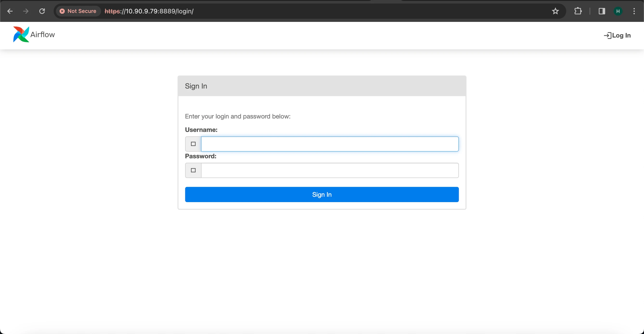Viewport: 644px width, 334px height.
Task: Click the Username: label
Action: 201,130
